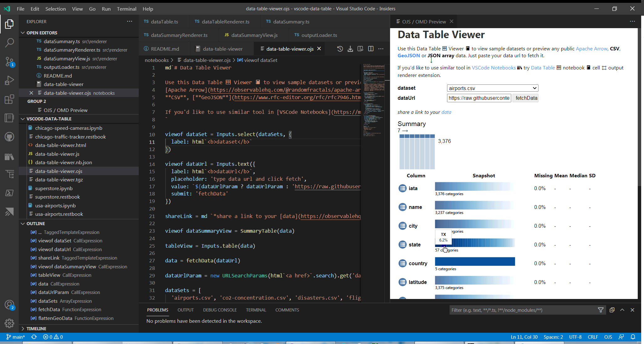This screenshot has width=644, height=344.
Task: Split the editor right
Action: point(371,49)
